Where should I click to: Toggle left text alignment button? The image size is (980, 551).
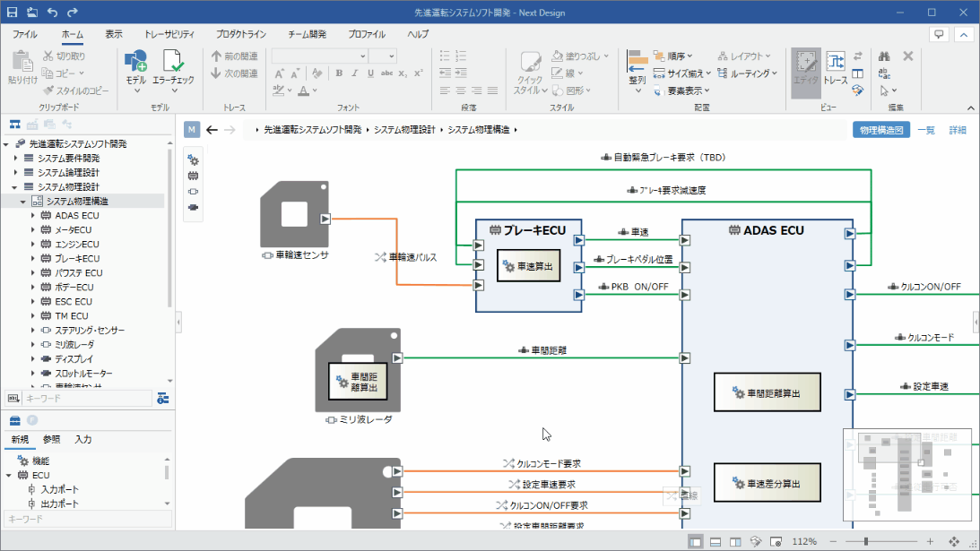pyautogui.click(x=445, y=90)
